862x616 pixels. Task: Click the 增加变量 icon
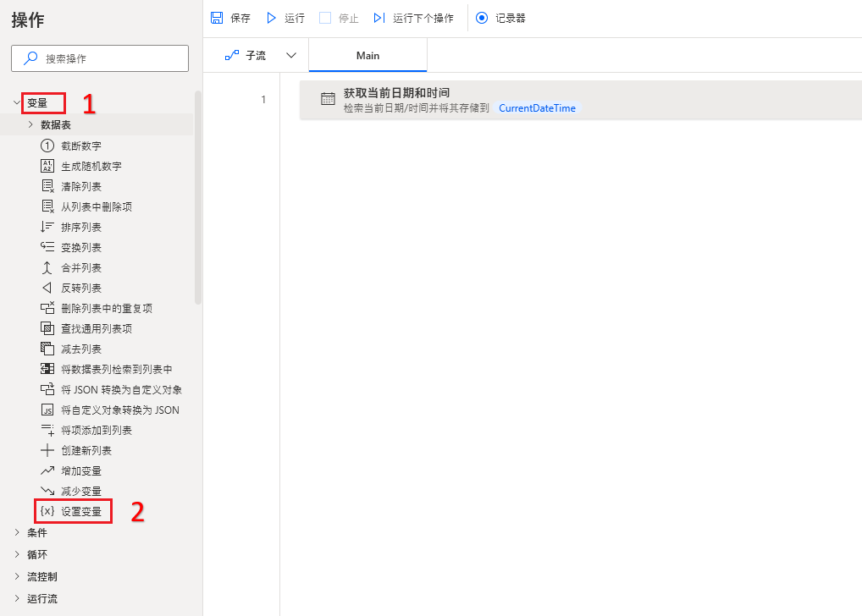(47, 471)
